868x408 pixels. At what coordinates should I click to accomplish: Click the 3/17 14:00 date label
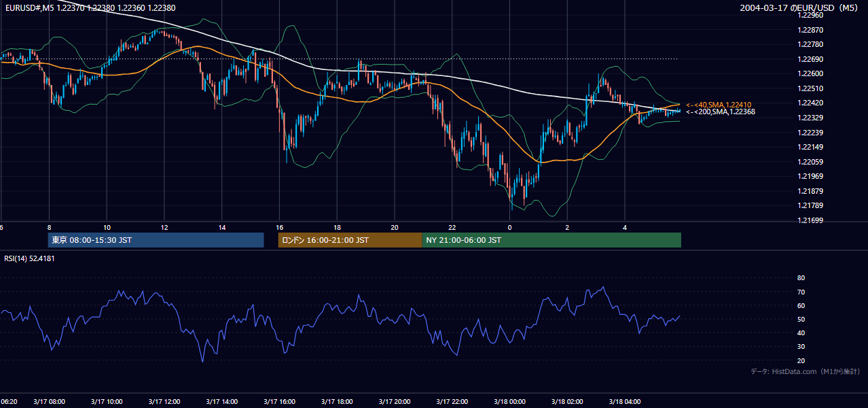[222, 402]
